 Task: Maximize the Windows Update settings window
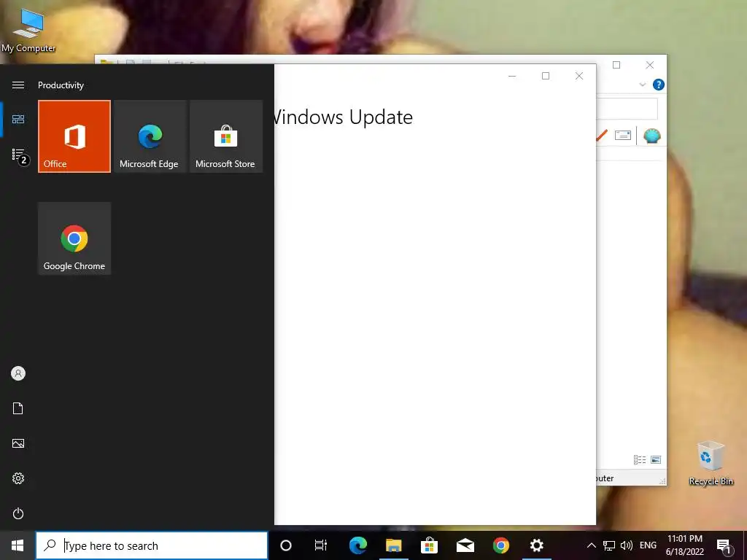coord(546,76)
